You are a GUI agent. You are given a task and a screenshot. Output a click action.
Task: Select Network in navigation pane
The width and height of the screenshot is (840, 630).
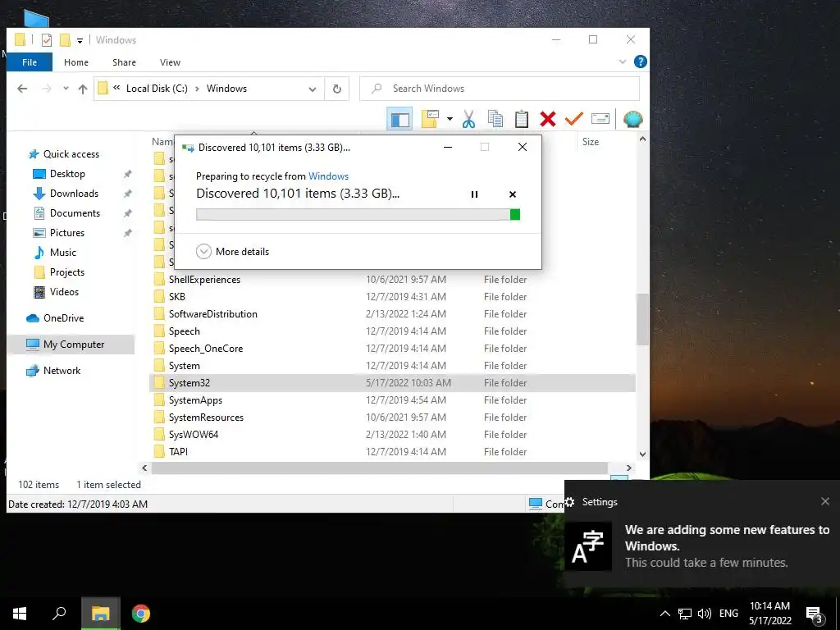[x=62, y=371]
